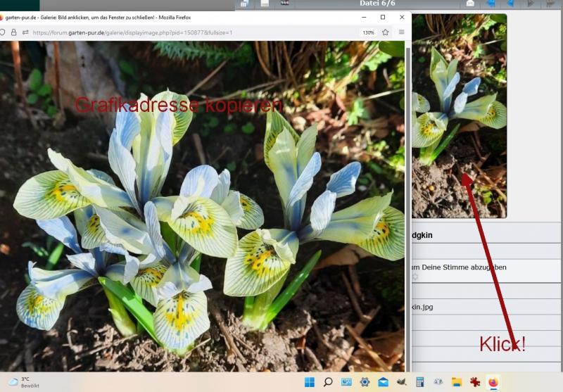Open the Mail app from the taskbar
Image resolution: width=563 pixels, height=392 pixels.
[384, 382]
